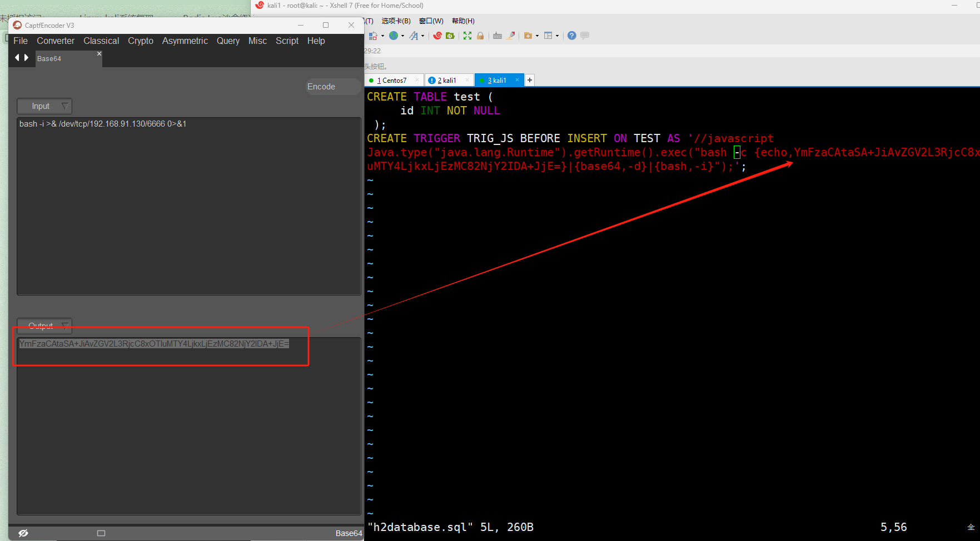Switch to the 1 Centos7 session tab
This screenshot has height=541, width=980.
tap(394, 80)
